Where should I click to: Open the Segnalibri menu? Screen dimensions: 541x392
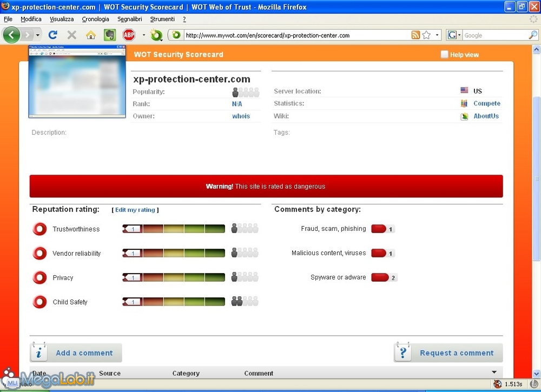click(x=129, y=19)
